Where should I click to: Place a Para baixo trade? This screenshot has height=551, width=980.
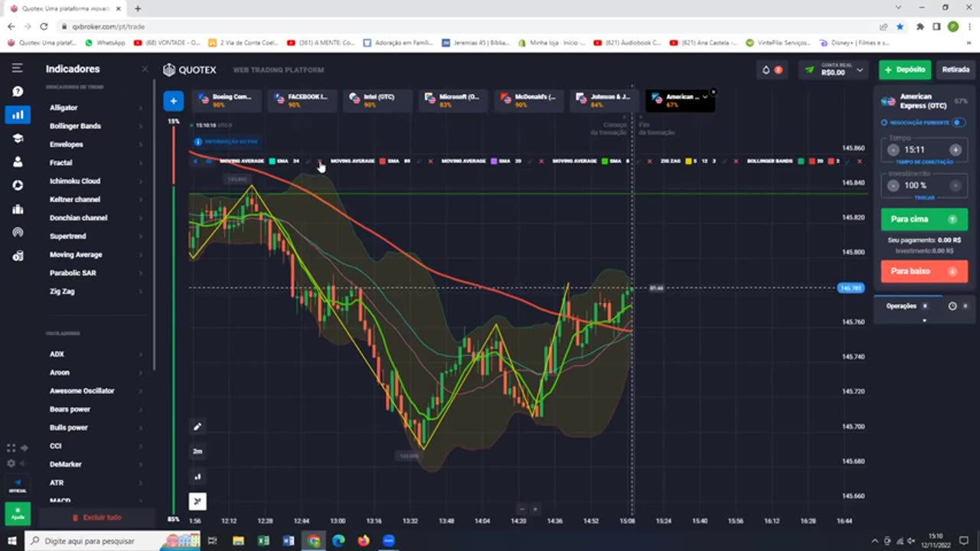pos(924,271)
